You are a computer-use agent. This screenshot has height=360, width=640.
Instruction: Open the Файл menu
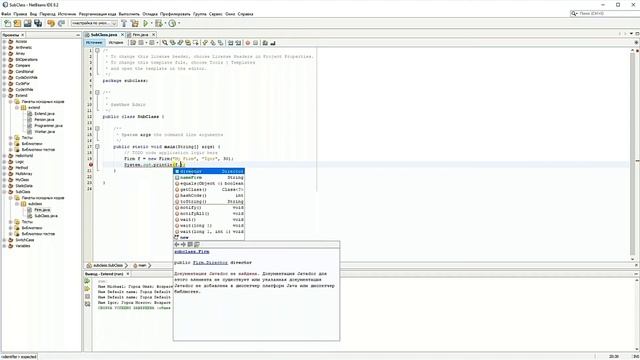tap(6, 14)
